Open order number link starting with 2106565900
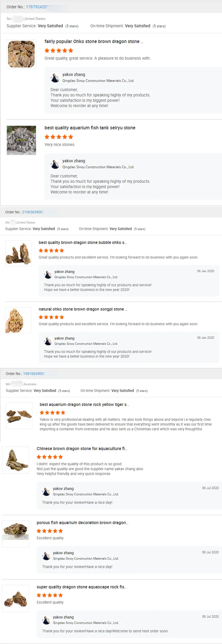Image resolution: width=222 pixels, height=644 pixels. (33, 212)
